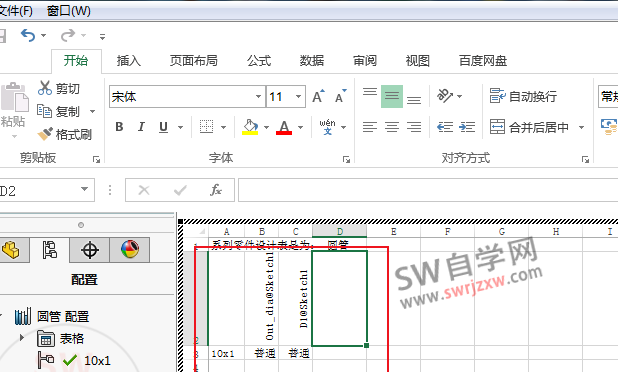Open the 宋体 font name dropdown
Viewport: 618px width, 372px height.
(258, 97)
